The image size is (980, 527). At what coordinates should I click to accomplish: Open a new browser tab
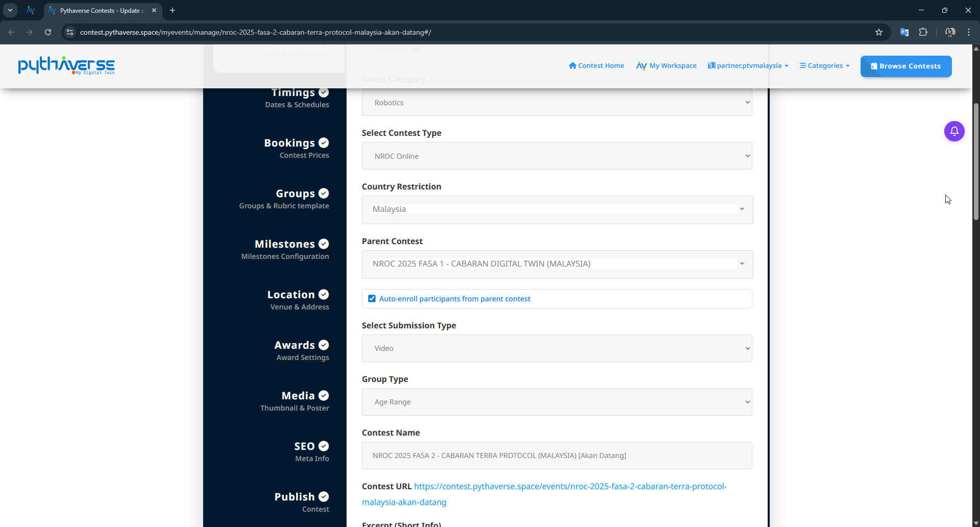click(x=173, y=10)
